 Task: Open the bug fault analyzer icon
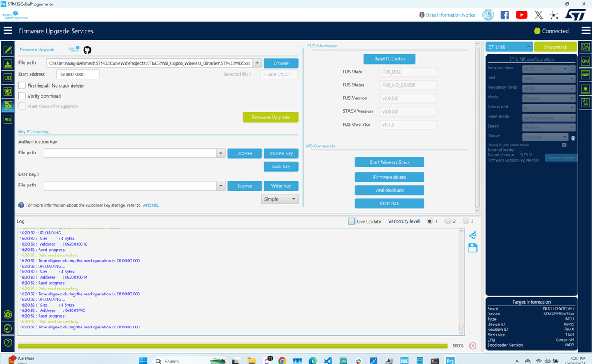coord(585,89)
